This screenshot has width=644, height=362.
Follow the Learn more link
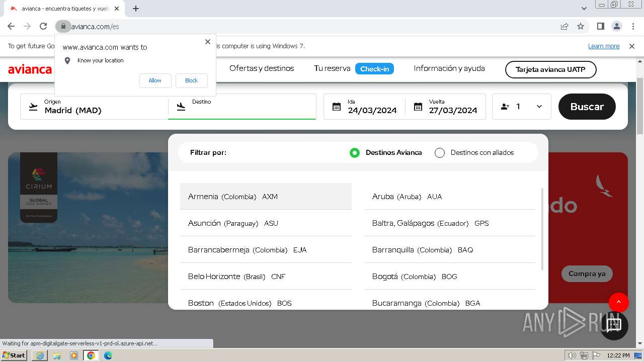[604, 46]
